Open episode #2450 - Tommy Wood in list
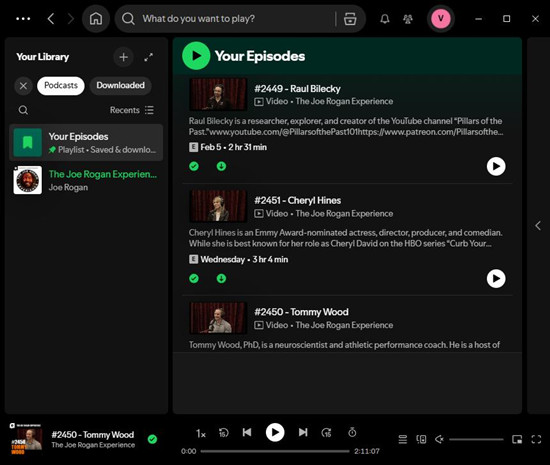This screenshot has height=465, width=550. [301, 312]
